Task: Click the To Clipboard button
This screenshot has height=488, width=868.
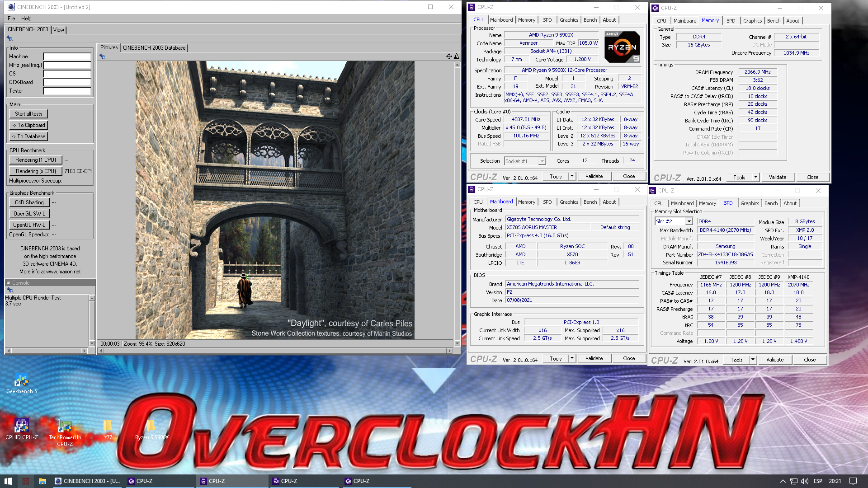Action: coord(28,125)
